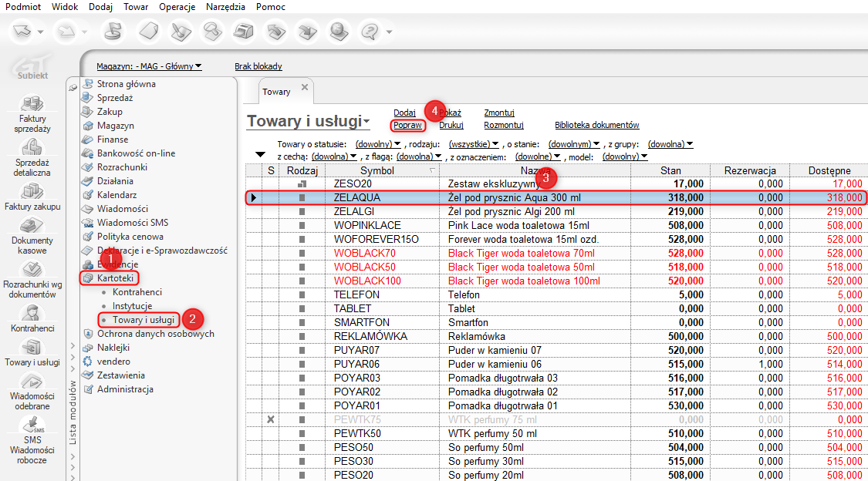Expand the Magazyn MAG Główny dropdown
The image size is (868, 481).
click(x=149, y=66)
